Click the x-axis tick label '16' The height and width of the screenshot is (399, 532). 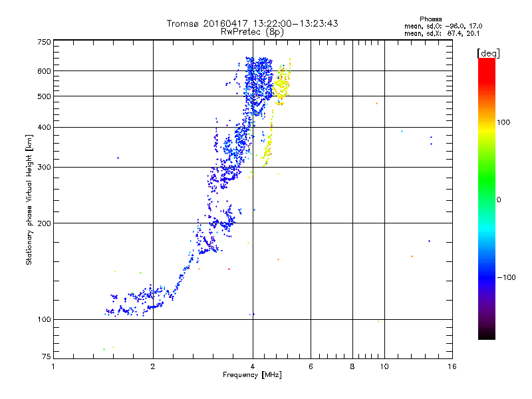pos(452,366)
